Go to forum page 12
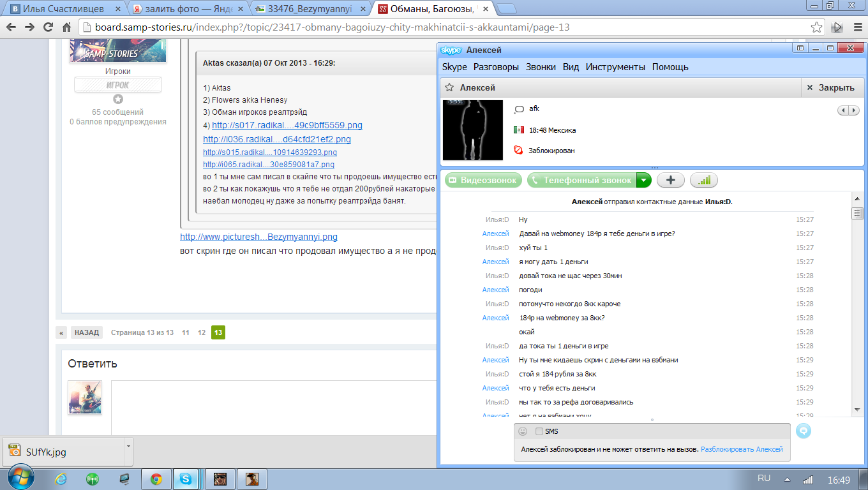Image resolution: width=868 pixels, height=490 pixels. coord(202,332)
